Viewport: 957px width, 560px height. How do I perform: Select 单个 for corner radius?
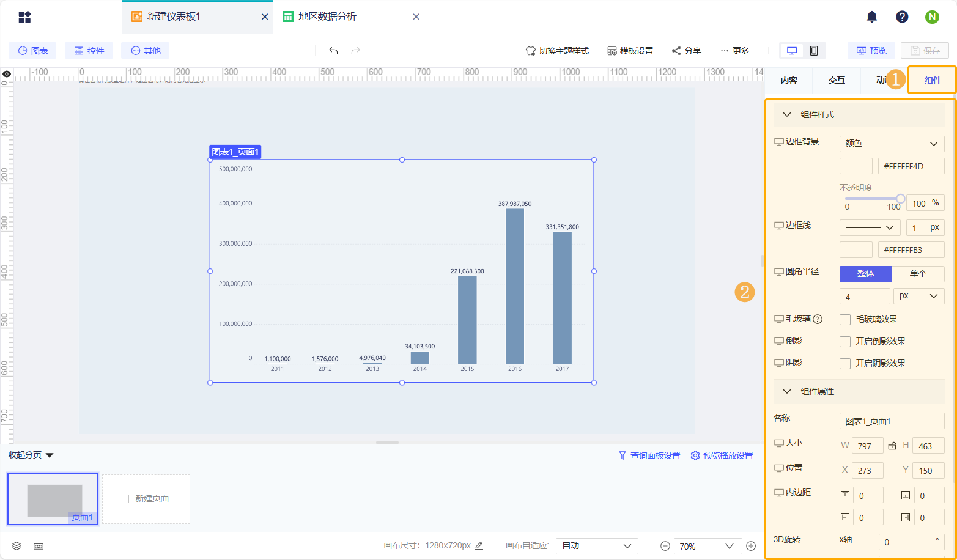click(918, 274)
